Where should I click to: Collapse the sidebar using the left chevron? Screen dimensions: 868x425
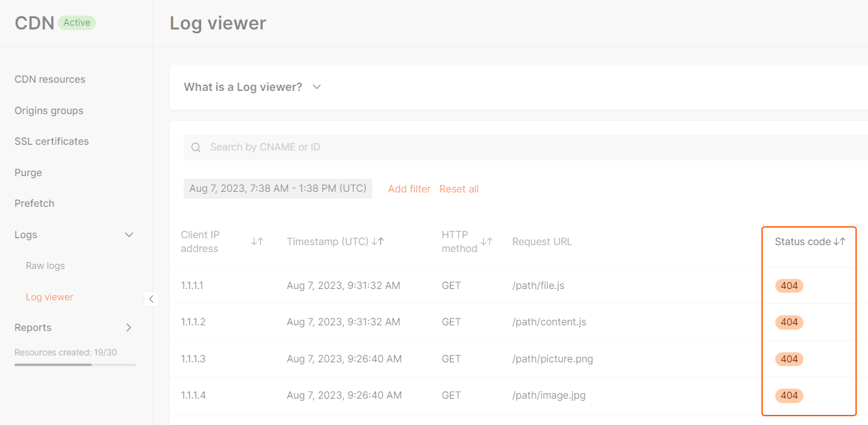click(152, 299)
